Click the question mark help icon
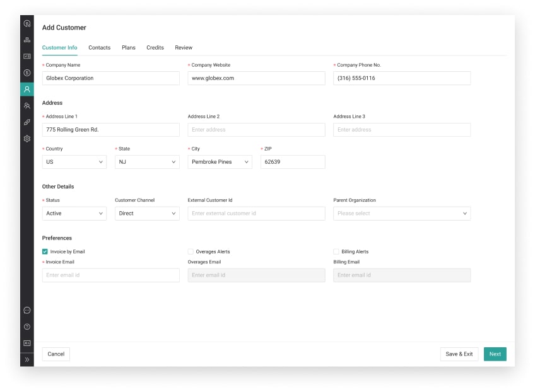The height and width of the screenshot is (392, 535). click(x=27, y=326)
